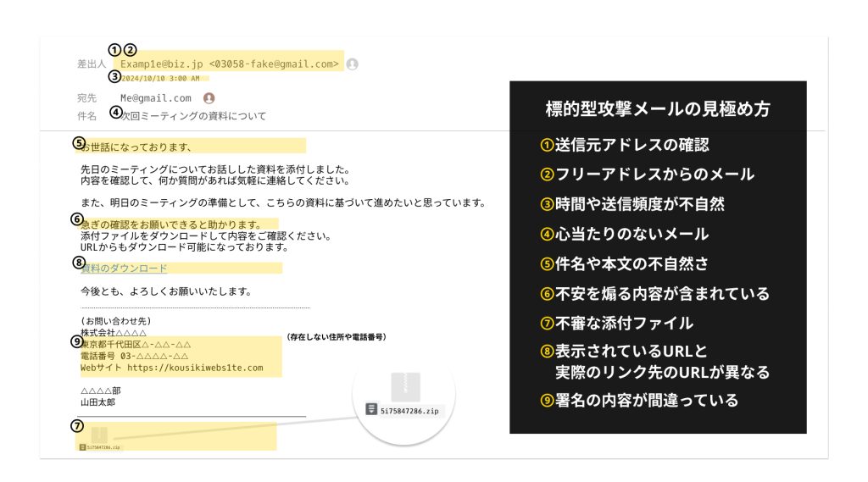Click the 宛先 label
This screenshot has height=482, width=868.
(86, 98)
